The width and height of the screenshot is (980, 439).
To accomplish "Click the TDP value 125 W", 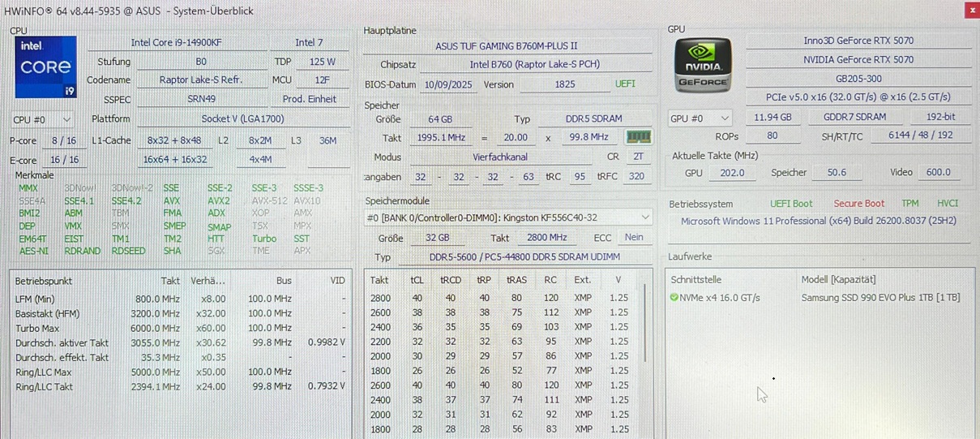I will pyautogui.click(x=322, y=62).
